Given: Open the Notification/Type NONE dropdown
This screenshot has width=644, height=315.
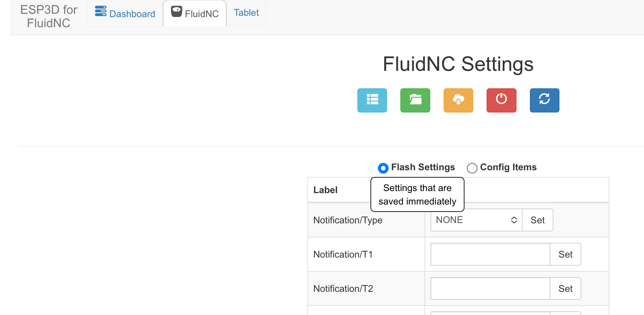Looking at the screenshot, I should pos(476,220).
